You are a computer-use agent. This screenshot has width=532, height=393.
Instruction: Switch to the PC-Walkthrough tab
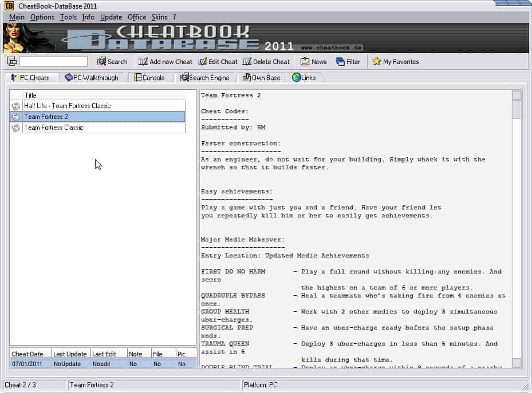pyautogui.click(x=92, y=78)
